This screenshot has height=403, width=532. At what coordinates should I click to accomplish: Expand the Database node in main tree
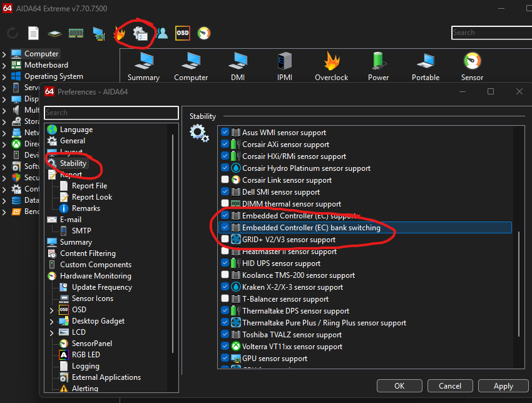pyautogui.click(x=4, y=201)
